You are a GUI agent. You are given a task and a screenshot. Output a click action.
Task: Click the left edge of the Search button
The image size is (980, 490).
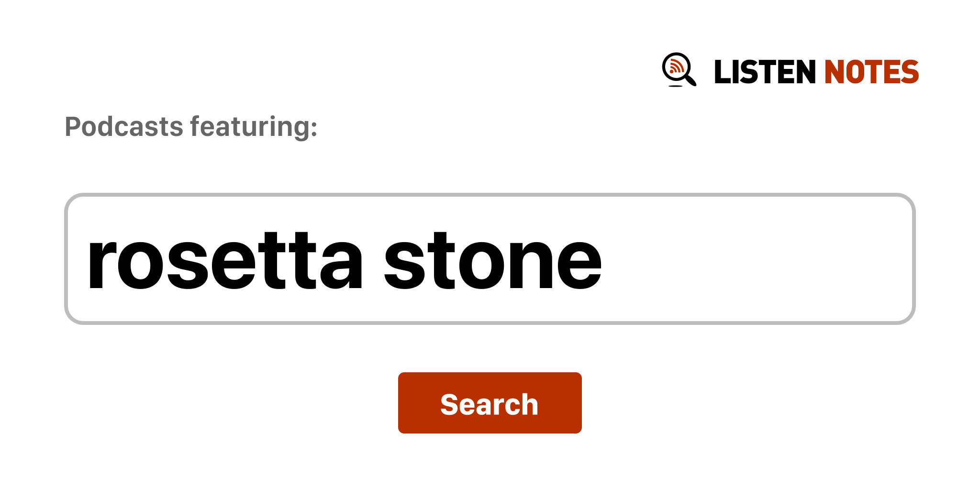(x=403, y=403)
